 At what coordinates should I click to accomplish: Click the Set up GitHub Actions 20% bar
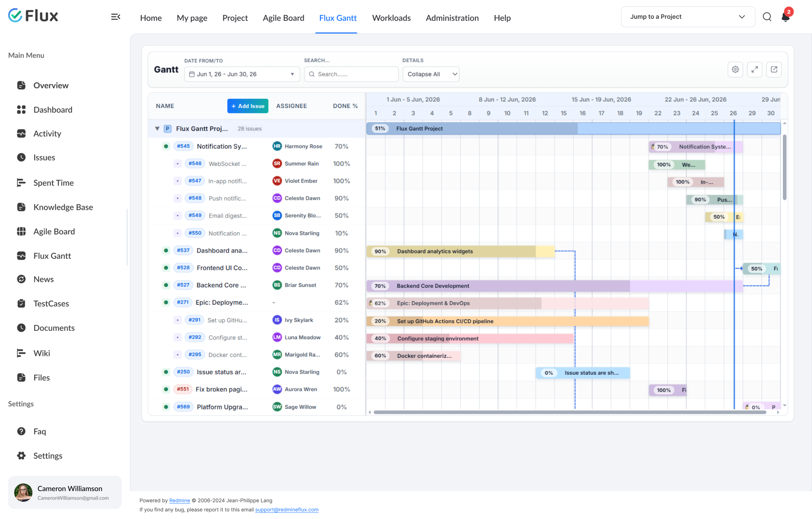click(x=507, y=321)
